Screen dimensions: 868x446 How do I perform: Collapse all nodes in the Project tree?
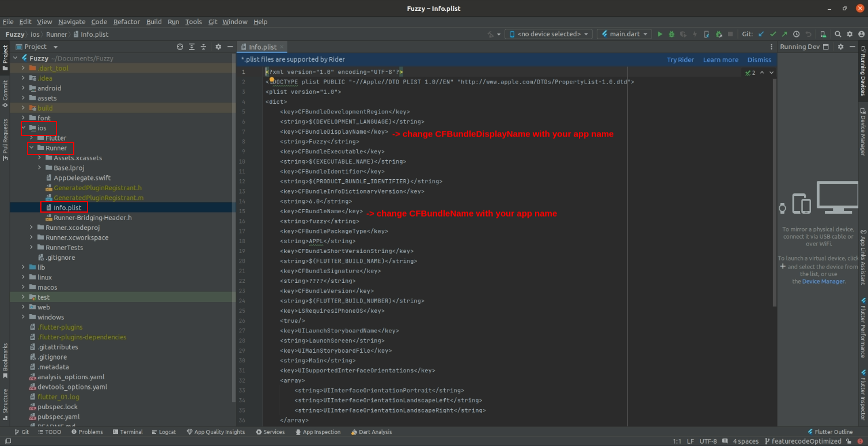(x=203, y=47)
